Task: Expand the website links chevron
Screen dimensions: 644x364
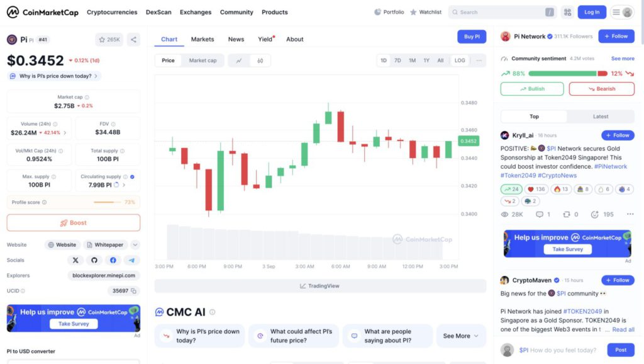Action: pos(135,245)
